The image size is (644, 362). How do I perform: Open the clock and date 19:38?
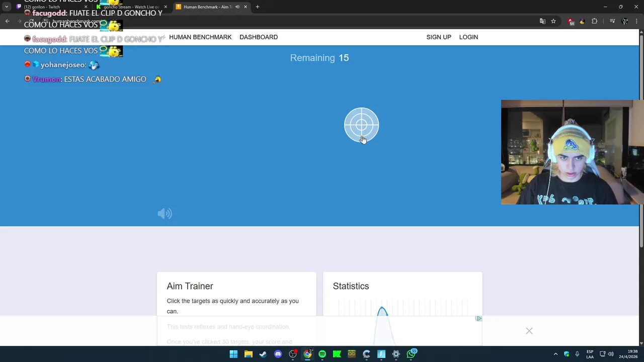pyautogui.click(x=628, y=354)
